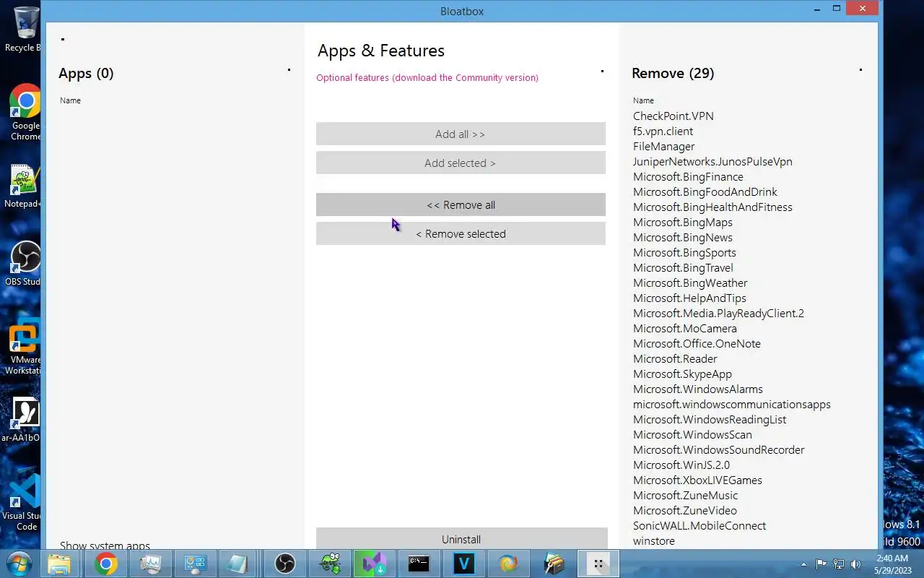The image size is (924, 578).
Task: Select Microsoft.Reader entry
Action: click(675, 358)
